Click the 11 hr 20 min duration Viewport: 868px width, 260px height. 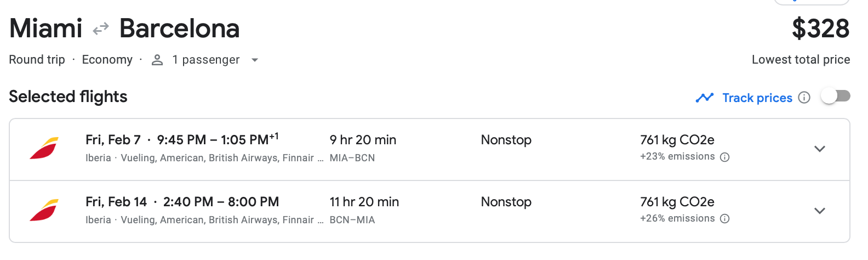coord(364,202)
